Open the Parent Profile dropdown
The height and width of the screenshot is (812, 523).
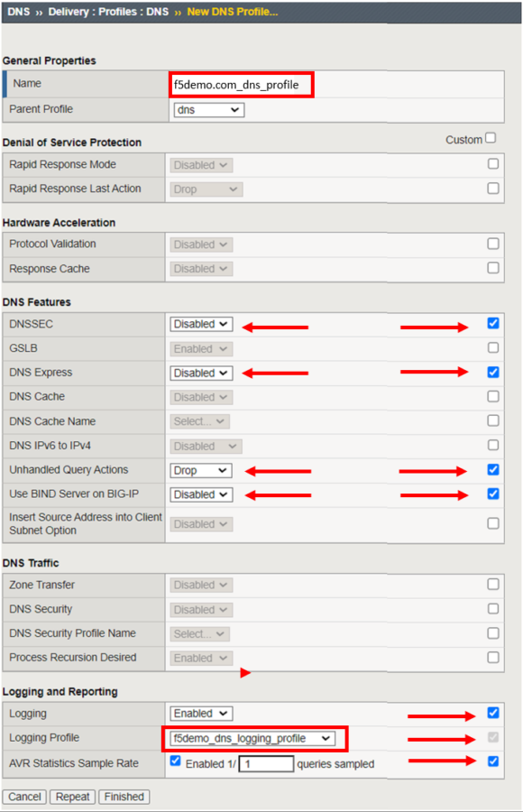pyautogui.click(x=207, y=108)
